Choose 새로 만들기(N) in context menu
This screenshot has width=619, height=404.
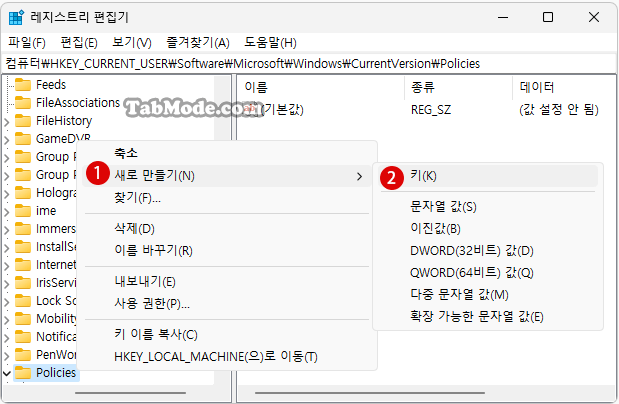(227, 176)
